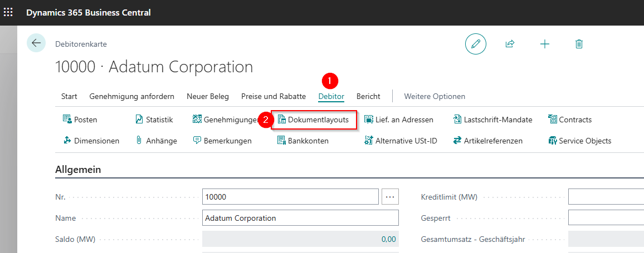This screenshot has height=253, width=644.
Task: Open Service Objects action
Action: coord(580,141)
